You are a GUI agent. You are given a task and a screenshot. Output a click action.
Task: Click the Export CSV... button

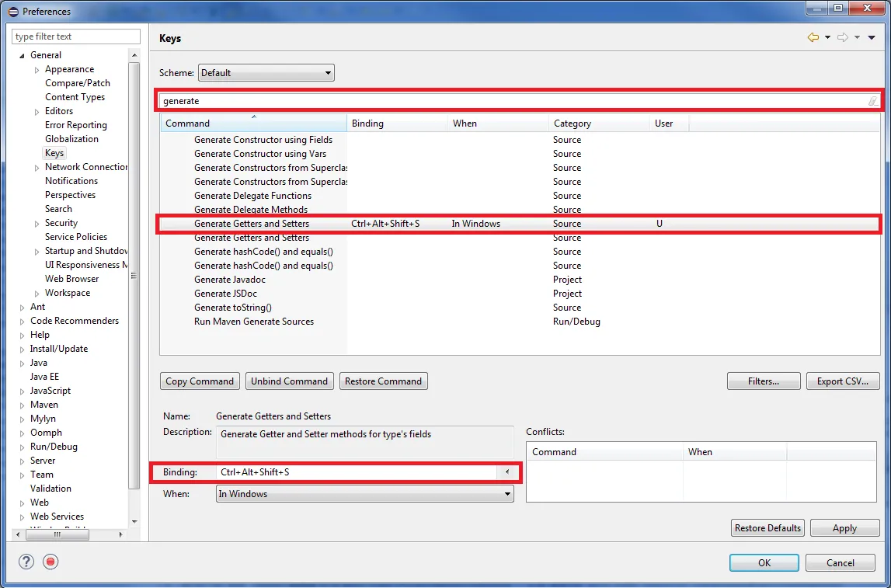pos(843,381)
